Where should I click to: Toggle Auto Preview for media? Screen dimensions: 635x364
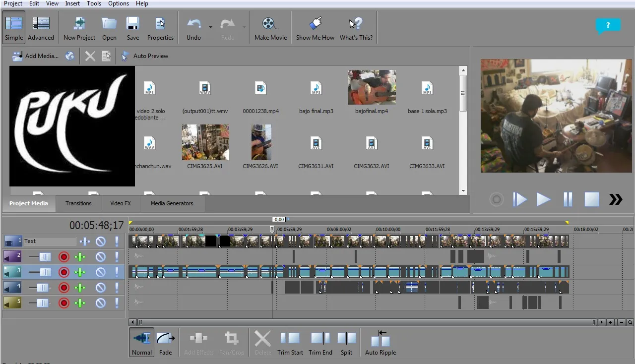point(145,56)
